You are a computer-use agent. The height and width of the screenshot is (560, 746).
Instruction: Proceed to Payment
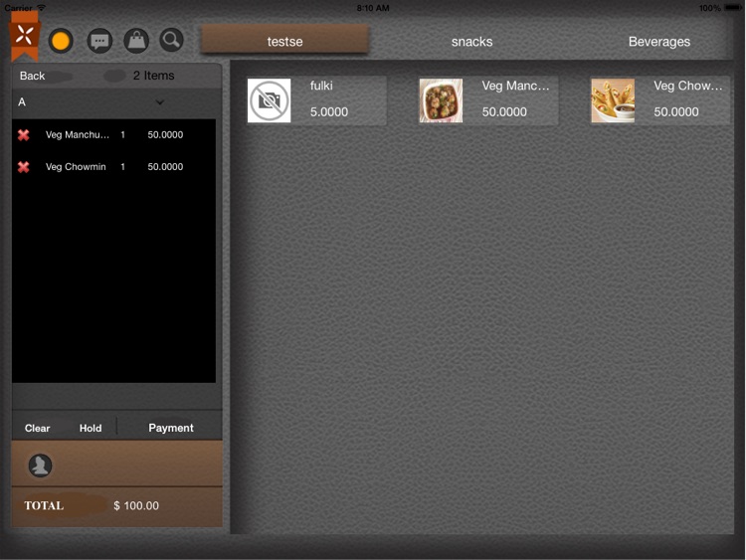171,428
